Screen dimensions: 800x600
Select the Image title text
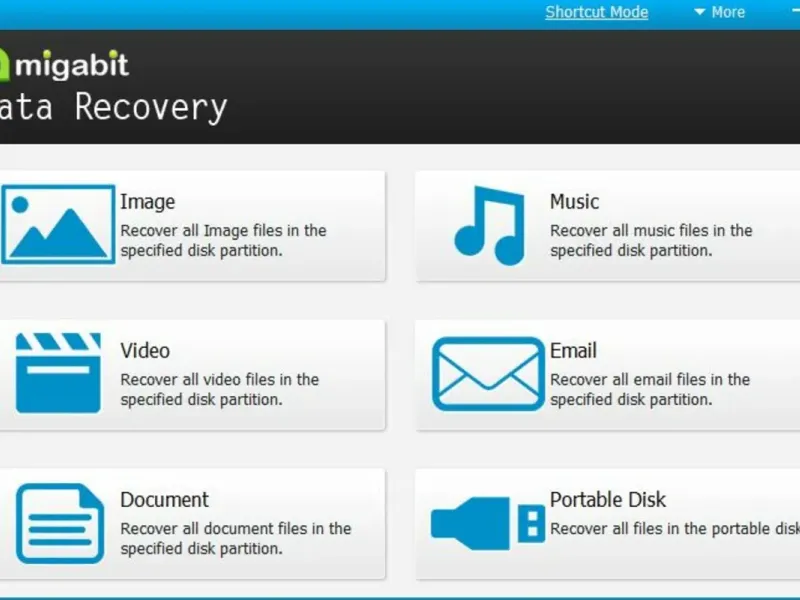coord(147,202)
